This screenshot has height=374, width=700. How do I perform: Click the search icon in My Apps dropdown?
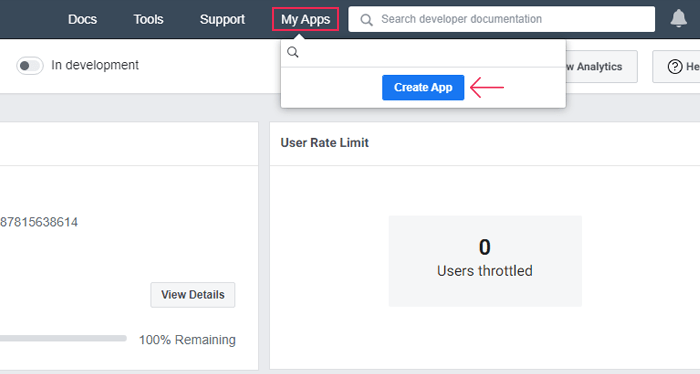293,52
